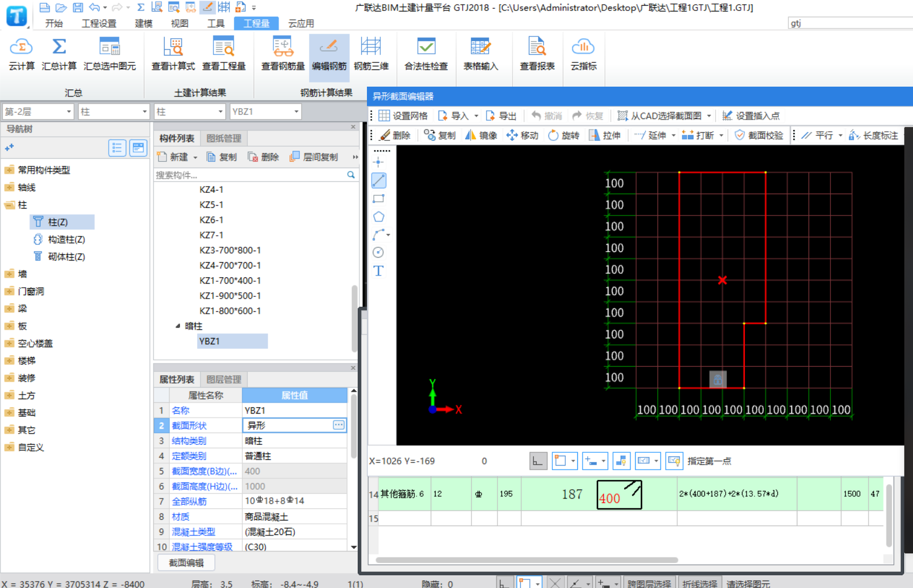The image size is (913, 588).
Task: Select YBZ1 in component list
Action: click(x=232, y=341)
